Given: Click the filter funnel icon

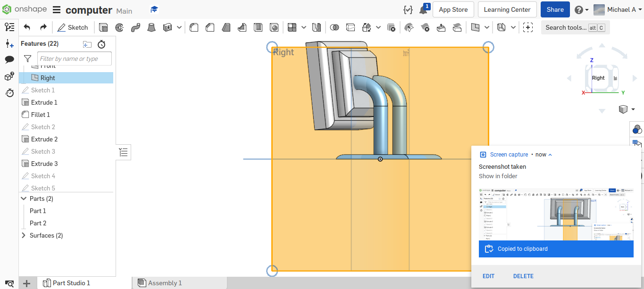Looking at the screenshot, I should [x=27, y=58].
